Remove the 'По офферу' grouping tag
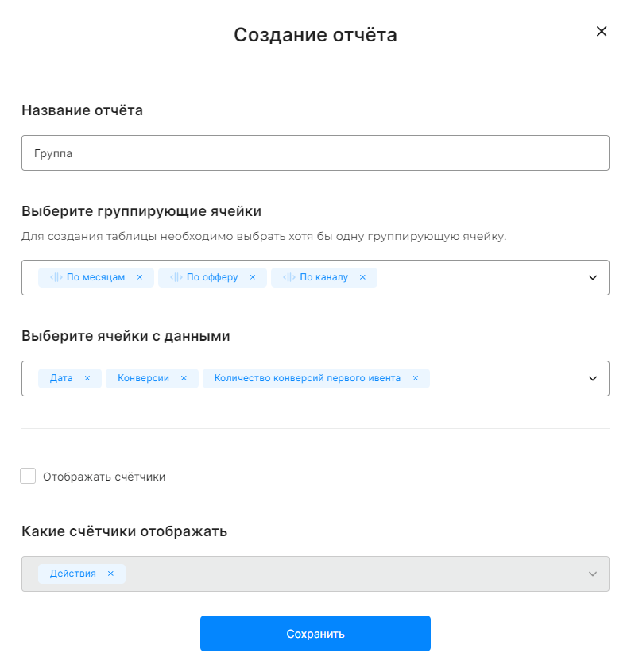Image resolution: width=631 pixels, height=672 pixels. click(x=253, y=277)
